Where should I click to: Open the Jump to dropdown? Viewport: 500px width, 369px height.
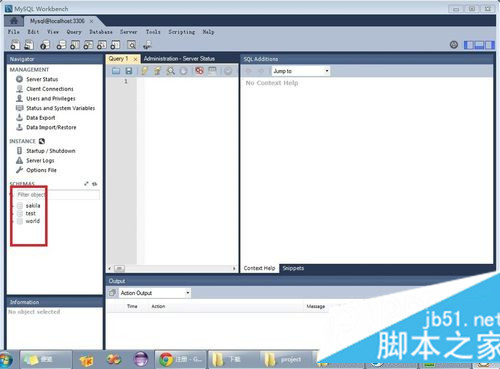301,71
